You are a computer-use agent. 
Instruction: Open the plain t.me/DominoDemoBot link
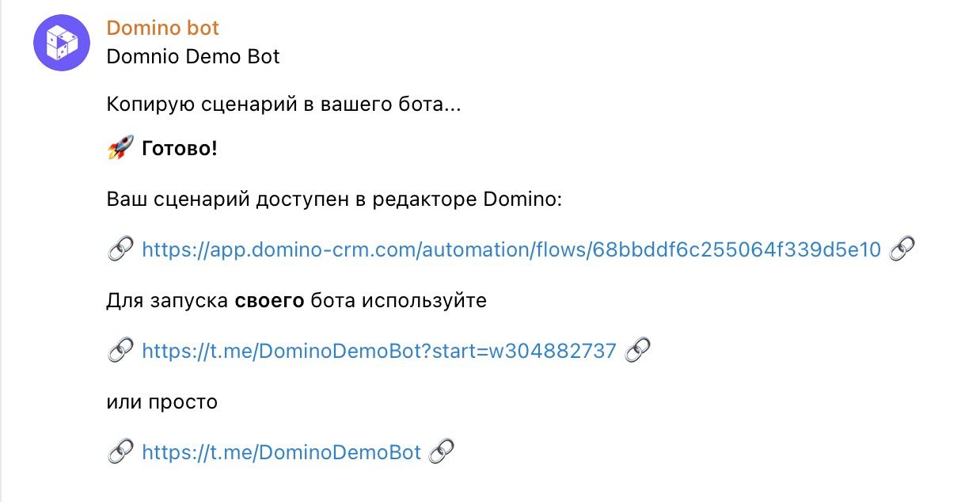point(281,452)
